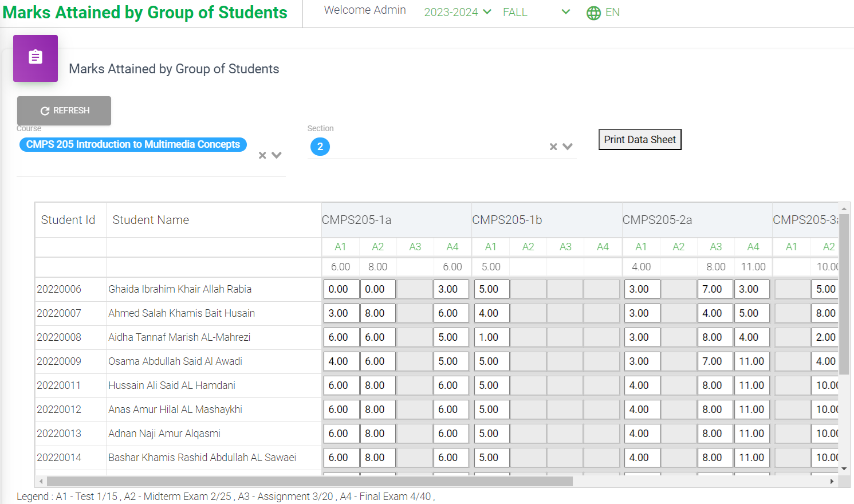This screenshot has height=504, width=854.
Task: Clear the Section selection X icon
Action: (x=553, y=147)
